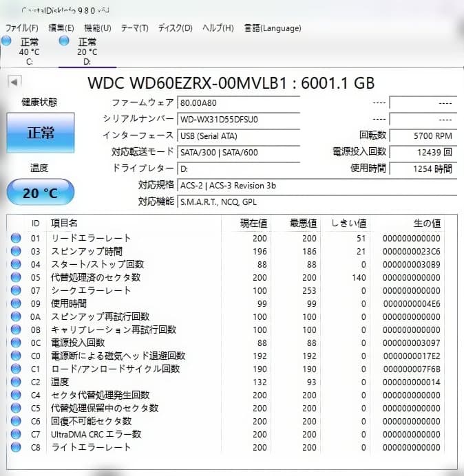Click the 現在値 column header

point(253,223)
